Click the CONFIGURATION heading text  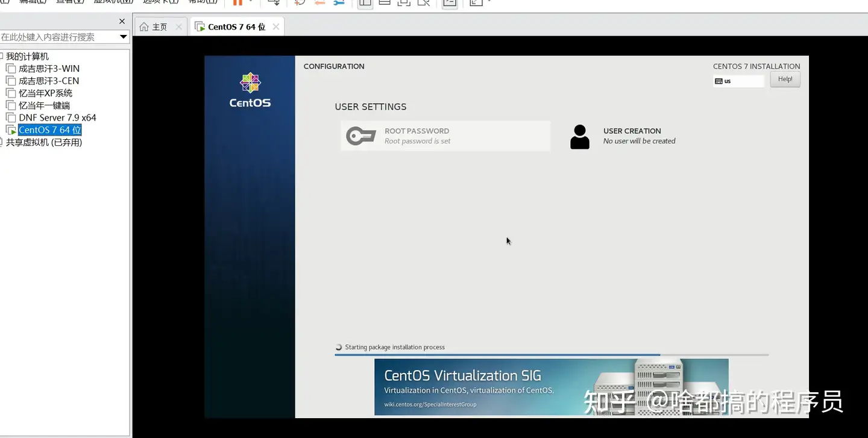(x=334, y=66)
